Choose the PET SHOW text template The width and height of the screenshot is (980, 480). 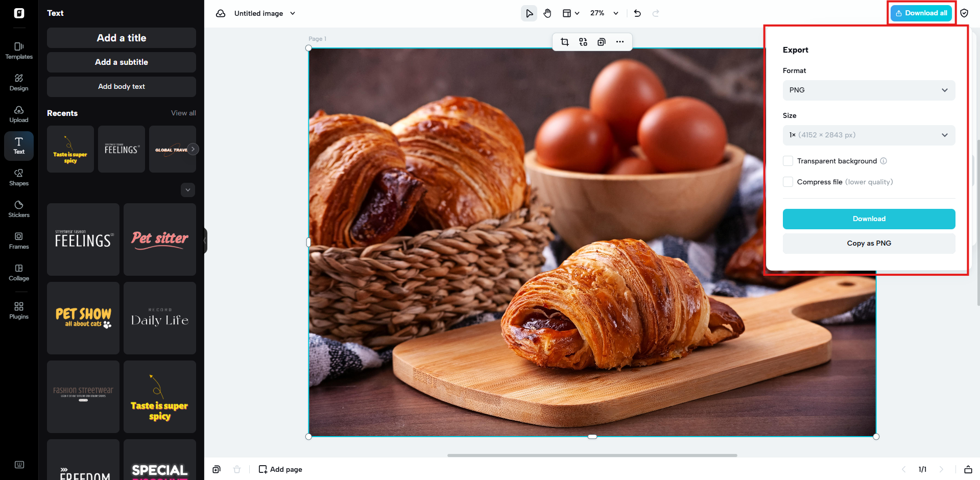click(x=83, y=318)
